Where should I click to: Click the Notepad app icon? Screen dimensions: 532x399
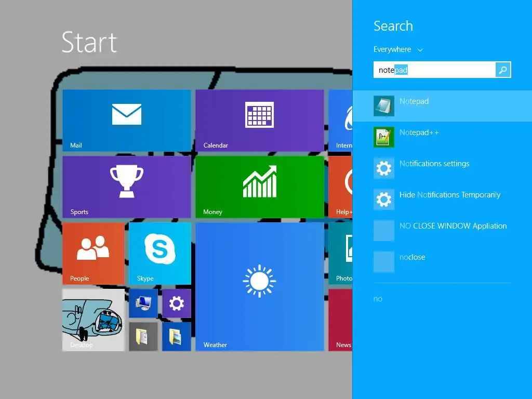click(x=384, y=106)
